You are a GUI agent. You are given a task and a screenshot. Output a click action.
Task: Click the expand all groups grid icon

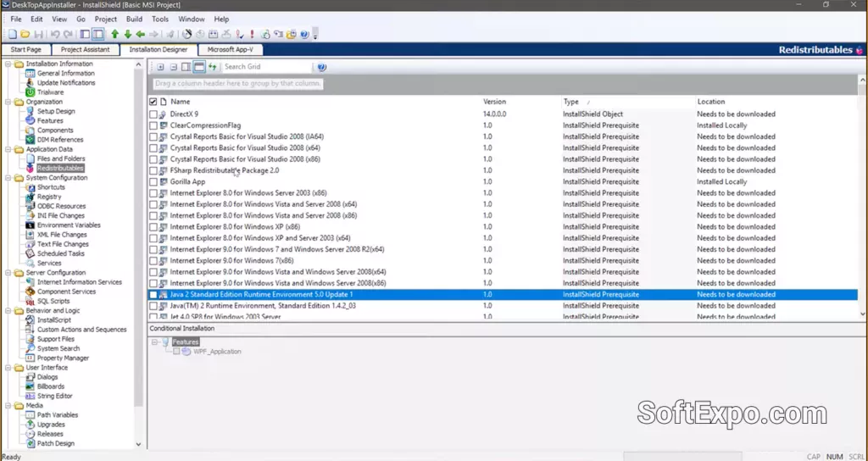(160, 67)
